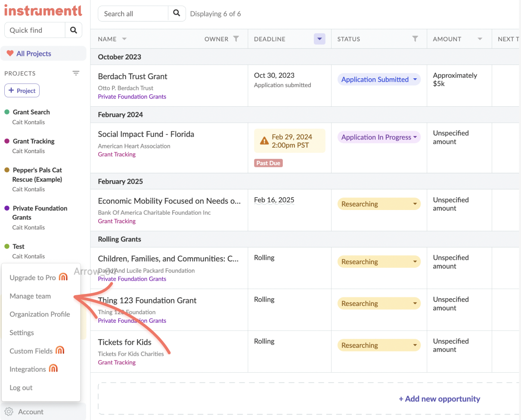Open the Berdach Trust Grant opportunity
521x420 pixels.
tap(133, 77)
